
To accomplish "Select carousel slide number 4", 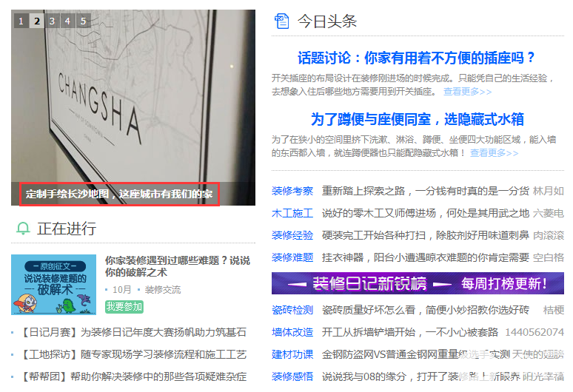I will tap(67, 21).
